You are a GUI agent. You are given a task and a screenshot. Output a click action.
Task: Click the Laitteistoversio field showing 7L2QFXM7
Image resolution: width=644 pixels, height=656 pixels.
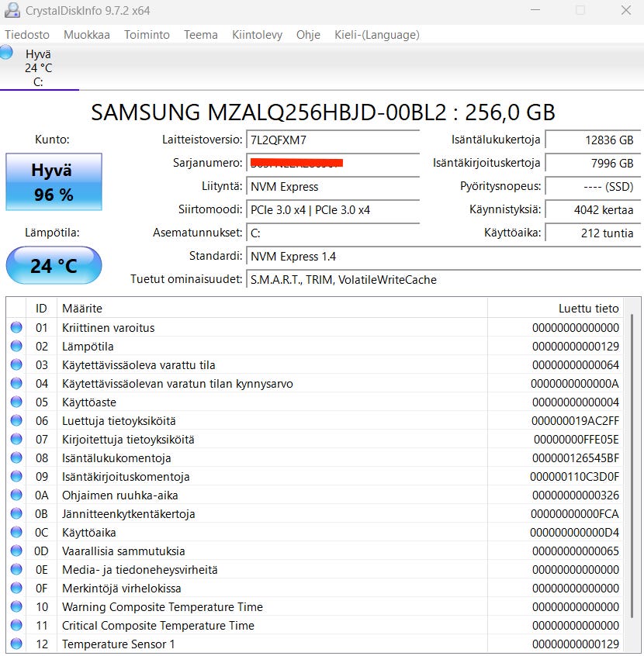pyautogui.click(x=333, y=140)
